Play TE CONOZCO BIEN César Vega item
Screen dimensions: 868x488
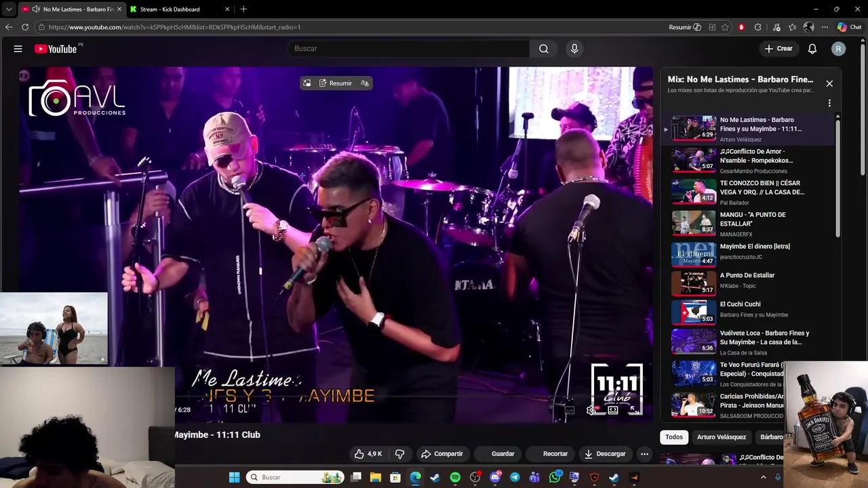click(x=747, y=192)
